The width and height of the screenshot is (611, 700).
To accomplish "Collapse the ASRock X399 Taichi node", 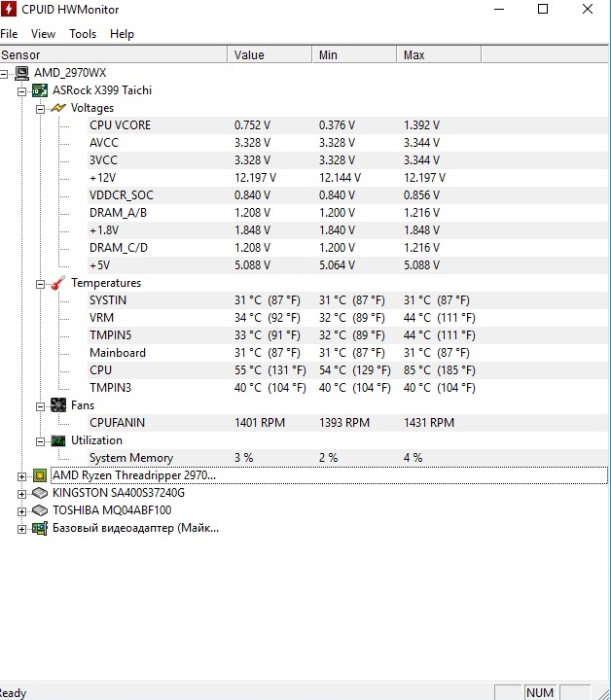I will pyautogui.click(x=21, y=91).
